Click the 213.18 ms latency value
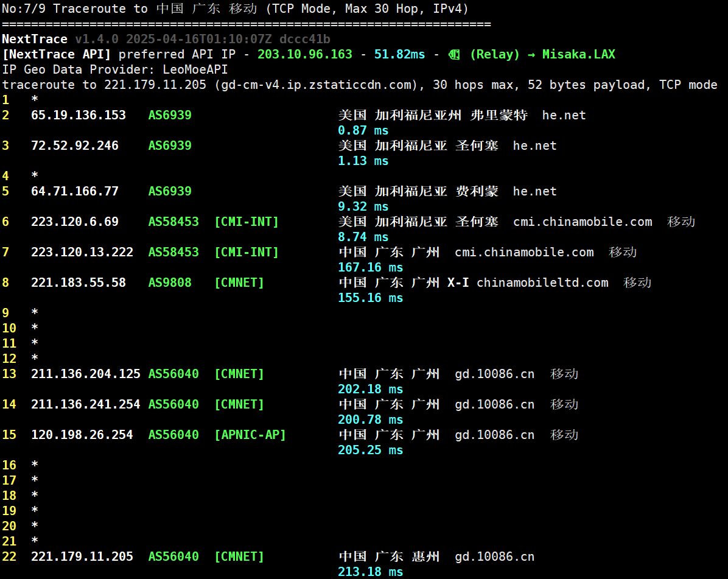This screenshot has height=579, width=728. 370,572
